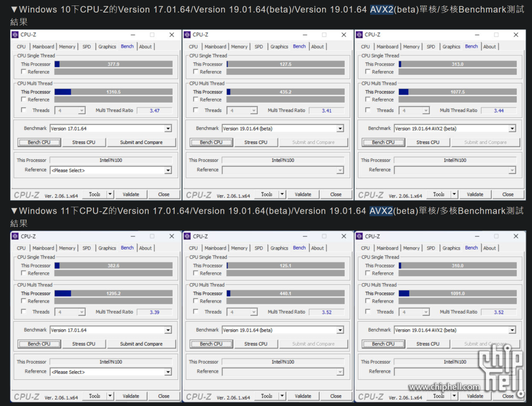Click CPU-Z title icon in window scoring 377.9
The width and height of the screenshot is (532, 406).
pyautogui.click(x=15, y=35)
